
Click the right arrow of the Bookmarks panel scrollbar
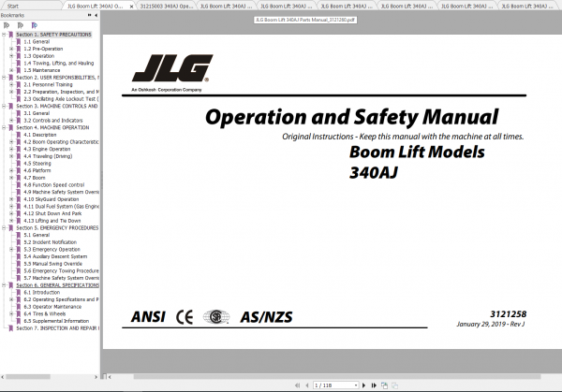click(96, 377)
